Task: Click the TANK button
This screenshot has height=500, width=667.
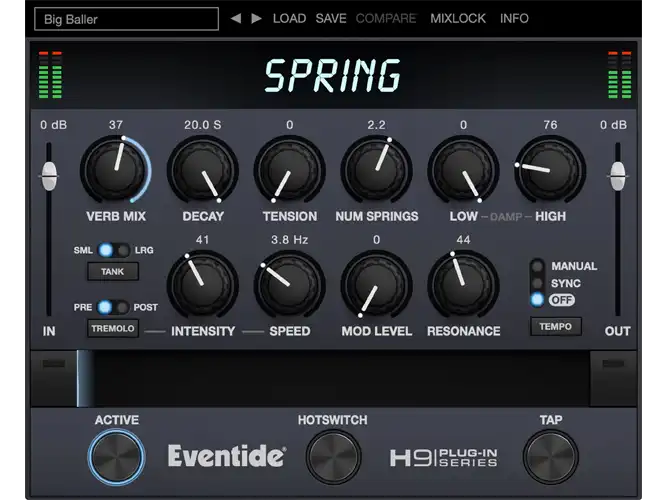Action: [x=113, y=271]
